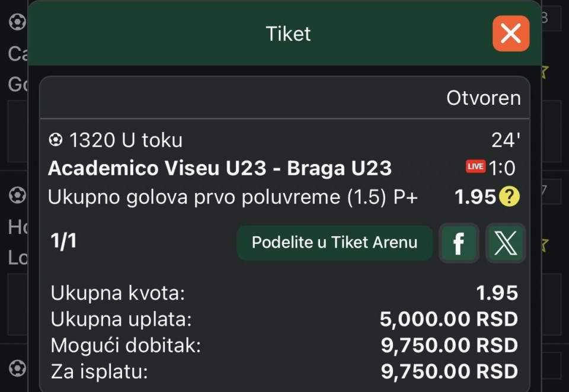Select the Ukupna uplata 5,000.00 RSD amount
Image resolution: width=569 pixels, height=392 pixels.
click(449, 319)
